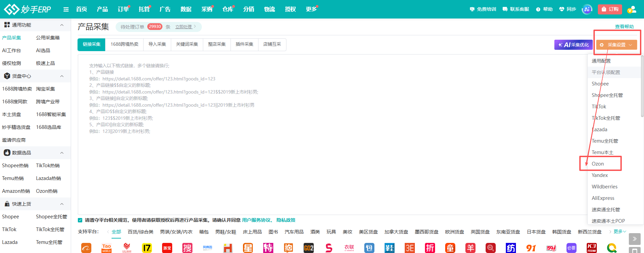The image size is (644, 253).
Task: Select the 1688 Alibaba orange platform icon
Action: point(86,248)
